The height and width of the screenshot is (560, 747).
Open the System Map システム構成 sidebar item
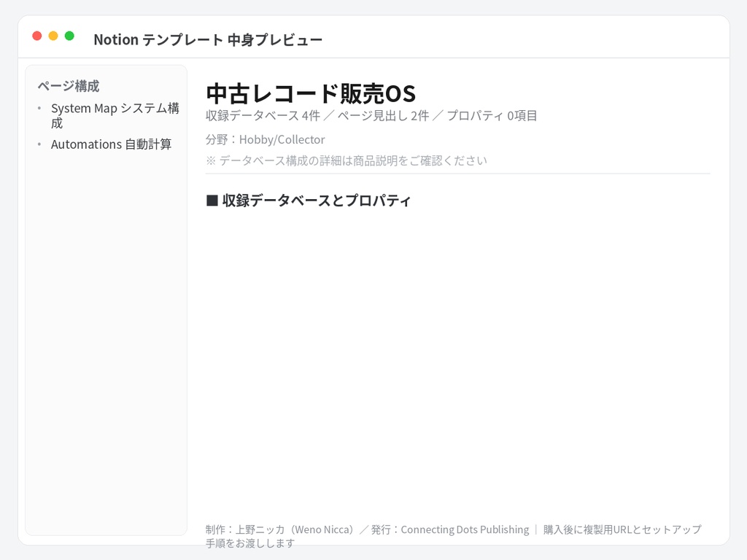coord(115,116)
